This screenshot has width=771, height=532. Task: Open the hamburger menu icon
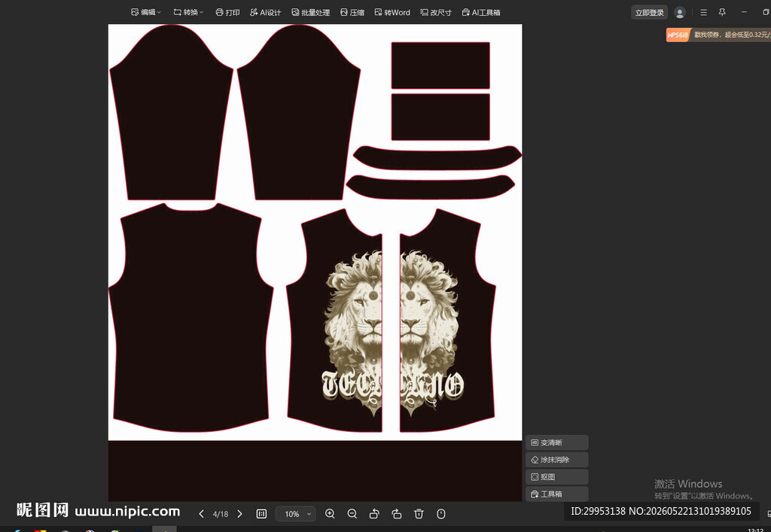704,12
